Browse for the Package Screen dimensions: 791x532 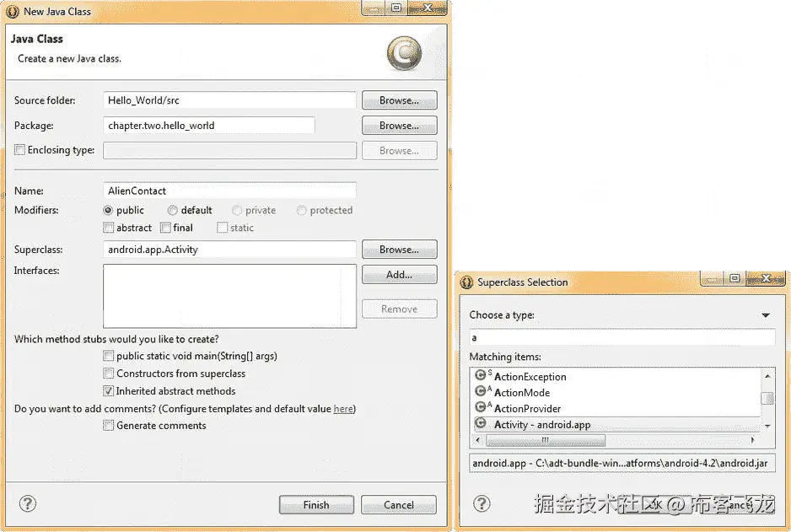[400, 126]
